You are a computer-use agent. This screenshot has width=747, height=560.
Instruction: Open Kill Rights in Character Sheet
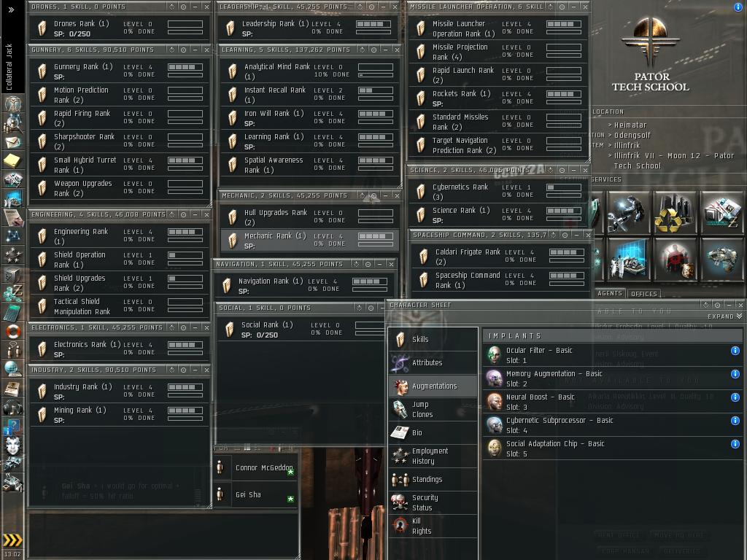[x=433, y=526]
